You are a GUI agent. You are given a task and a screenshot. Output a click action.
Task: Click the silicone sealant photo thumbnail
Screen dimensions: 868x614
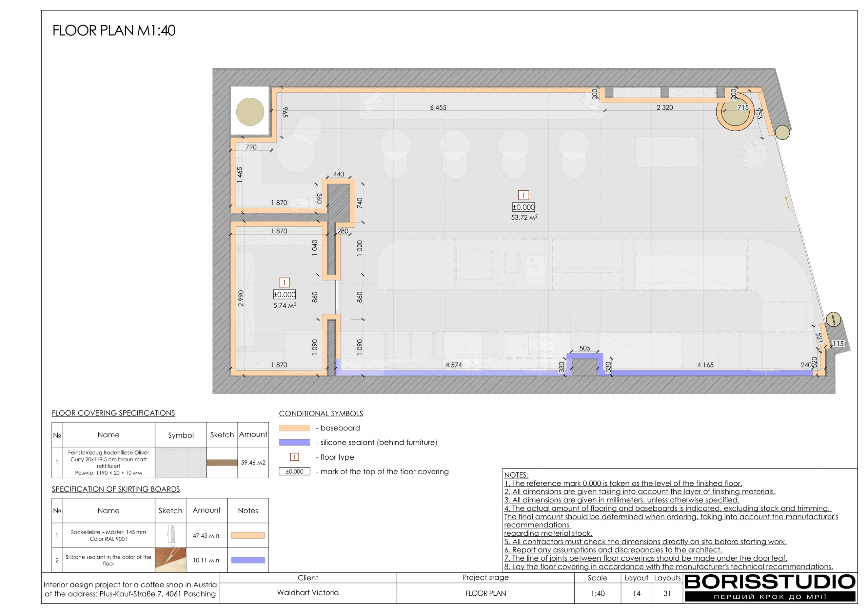tap(171, 560)
